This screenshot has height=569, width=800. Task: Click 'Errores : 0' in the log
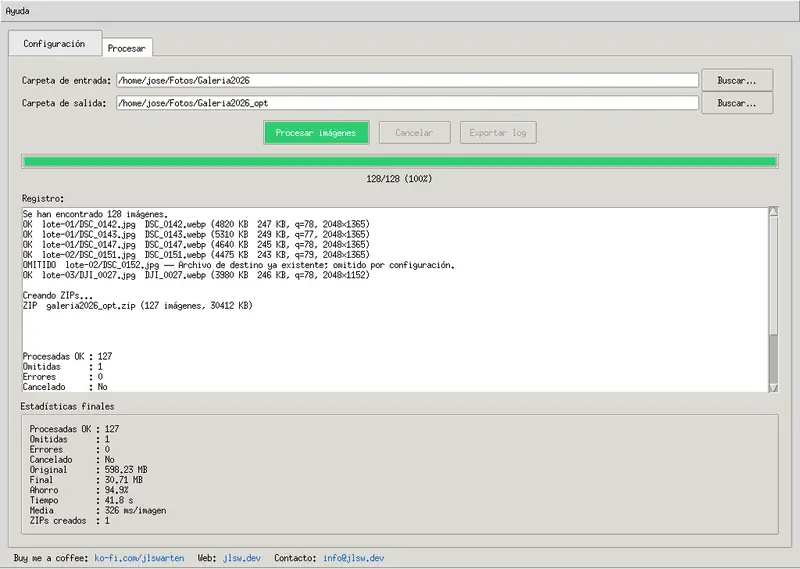pos(62,377)
